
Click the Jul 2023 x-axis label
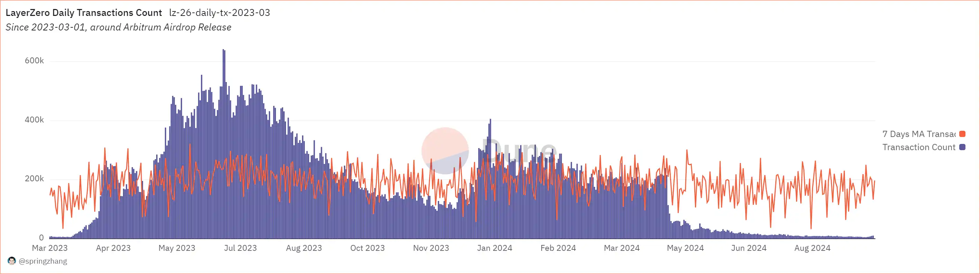[x=240, y=248]
